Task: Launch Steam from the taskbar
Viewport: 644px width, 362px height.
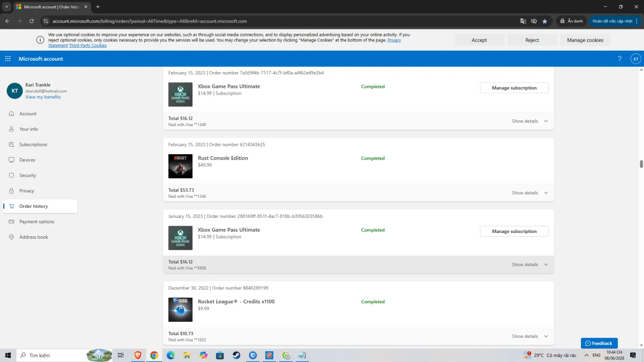Action: (x=236, y=355)
